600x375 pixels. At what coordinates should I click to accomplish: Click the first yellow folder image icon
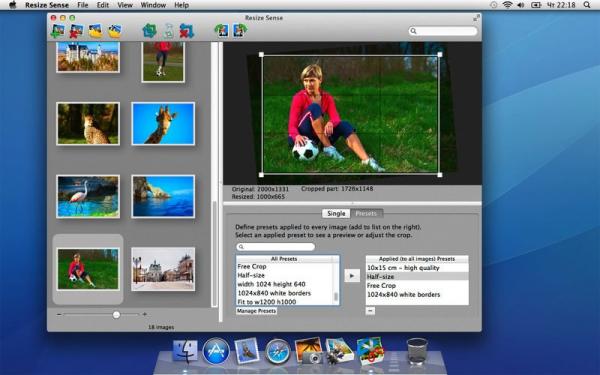pos(95,31)
